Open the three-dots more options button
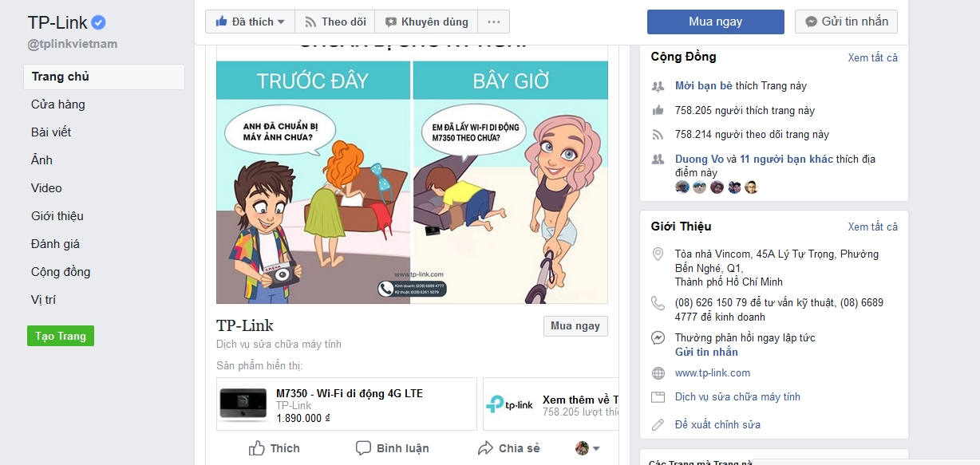 pyautogui.click(x=494, y=22)
